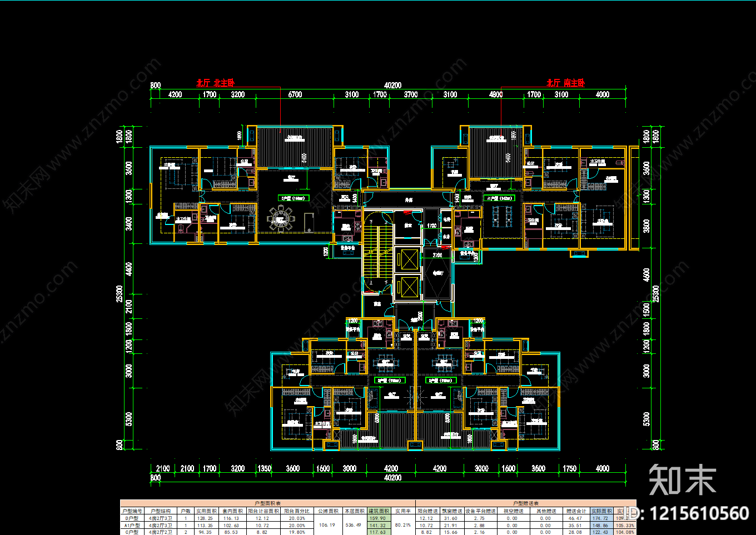Select the 116.13 area cell
The width and height of the screenshot is (756, 535).
point(232,518)
